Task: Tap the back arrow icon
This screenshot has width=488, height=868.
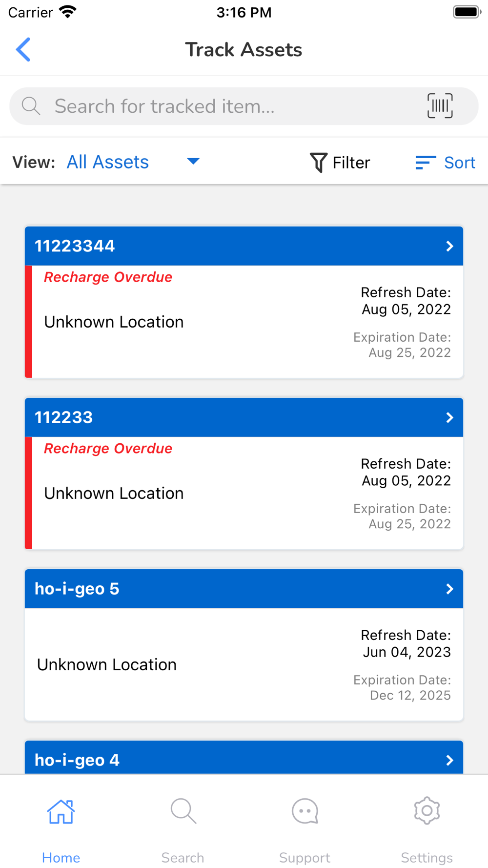Action: (x=23, y=50)
